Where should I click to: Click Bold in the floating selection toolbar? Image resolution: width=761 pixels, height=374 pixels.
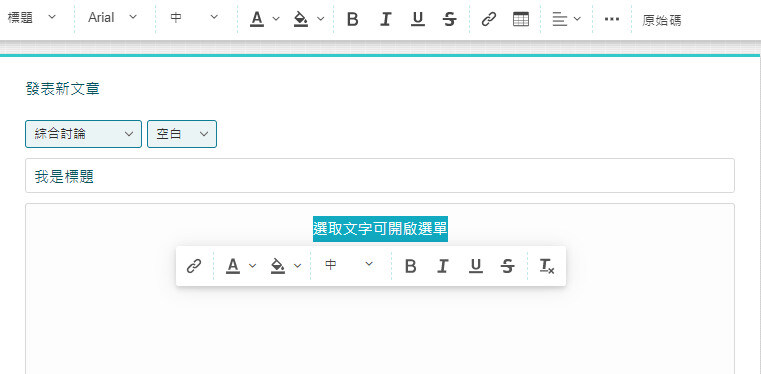411,266
